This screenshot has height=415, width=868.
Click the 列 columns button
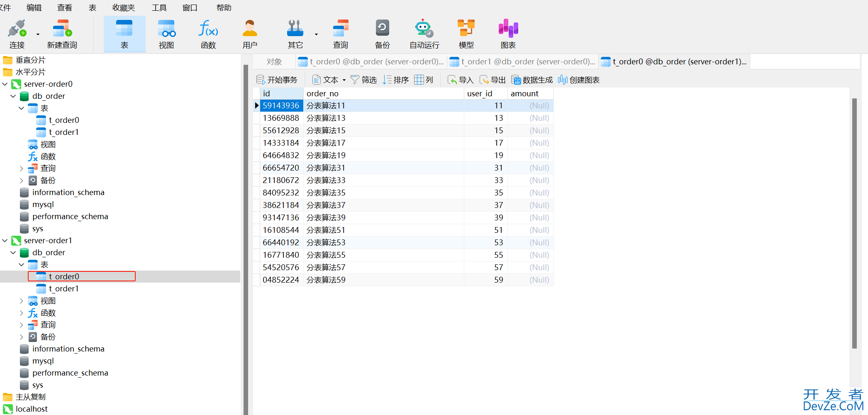coord(424,80)
